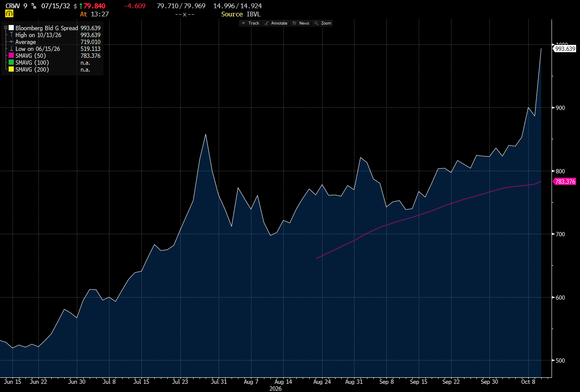Click the 14.996/14.924 yield quote
The height and width of the screenshot is (392, 580).
238,6
